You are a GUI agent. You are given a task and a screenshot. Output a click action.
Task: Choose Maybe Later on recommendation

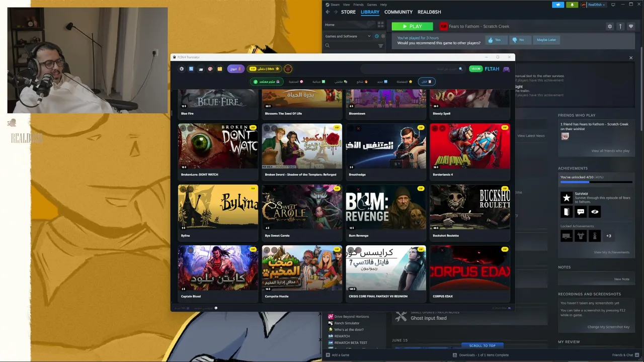pos(546,40)
